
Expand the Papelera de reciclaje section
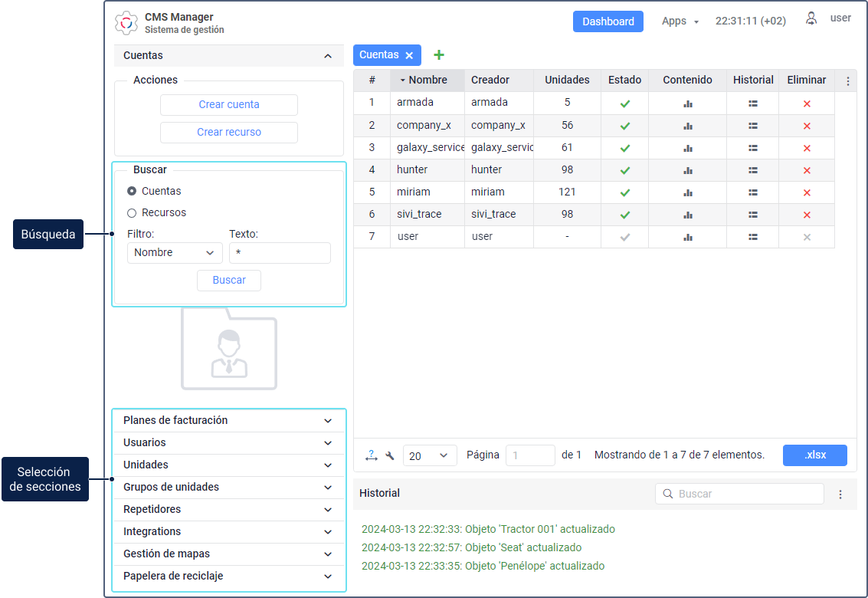click(229, 577)
